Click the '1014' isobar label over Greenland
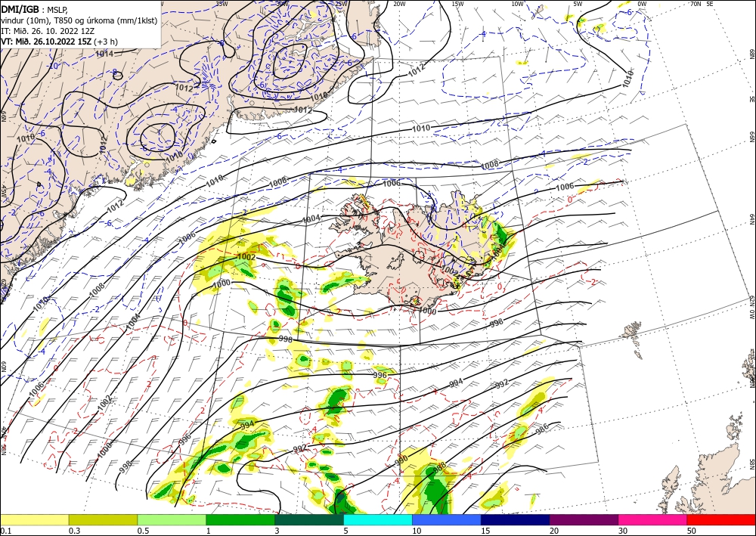 [x=104, y=54]
